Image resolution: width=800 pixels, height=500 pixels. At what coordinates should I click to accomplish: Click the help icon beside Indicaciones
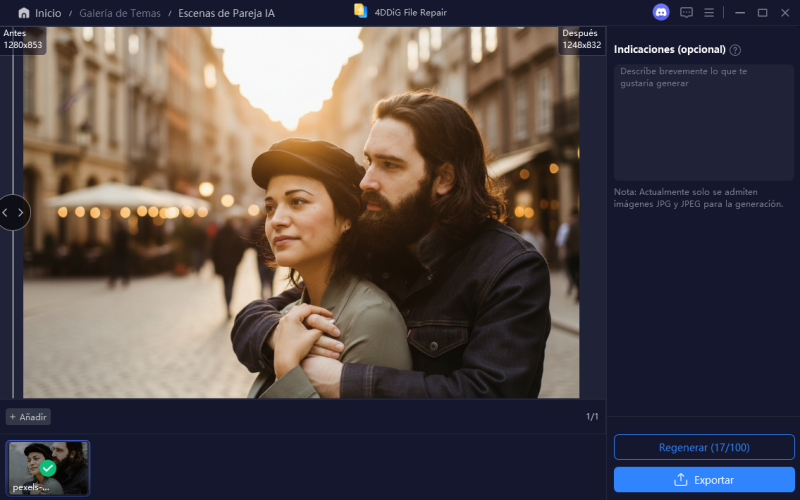(x=735, y=50)
